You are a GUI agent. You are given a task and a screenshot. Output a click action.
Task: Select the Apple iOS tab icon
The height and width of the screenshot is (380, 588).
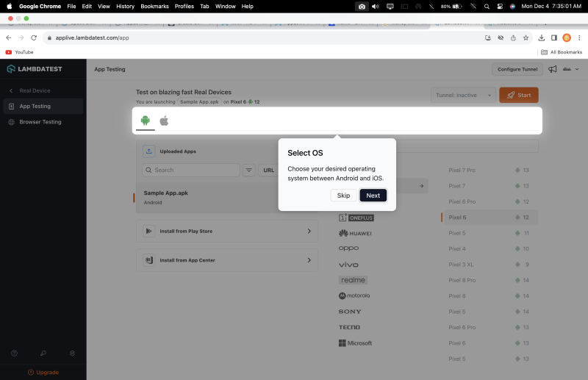click(x=164, y=121)
